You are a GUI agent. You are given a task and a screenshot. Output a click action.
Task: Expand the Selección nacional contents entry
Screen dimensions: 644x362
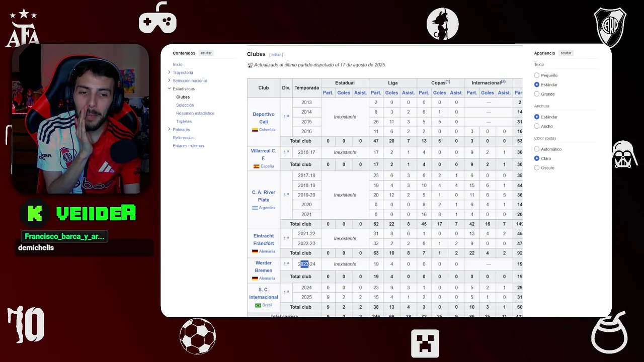[169, 80]
